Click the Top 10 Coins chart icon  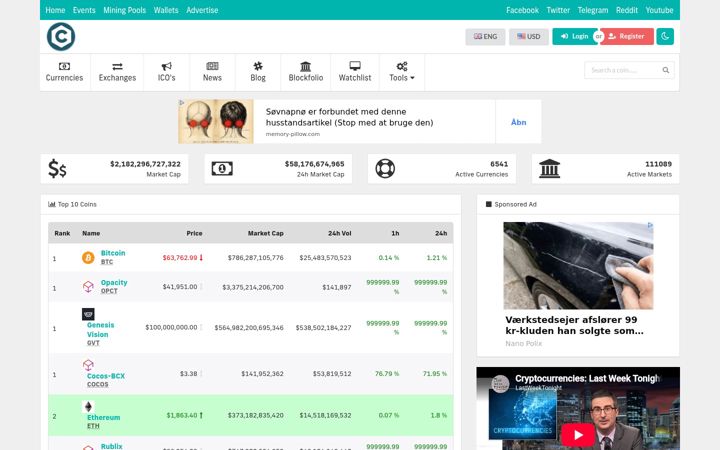pos(52,204)
